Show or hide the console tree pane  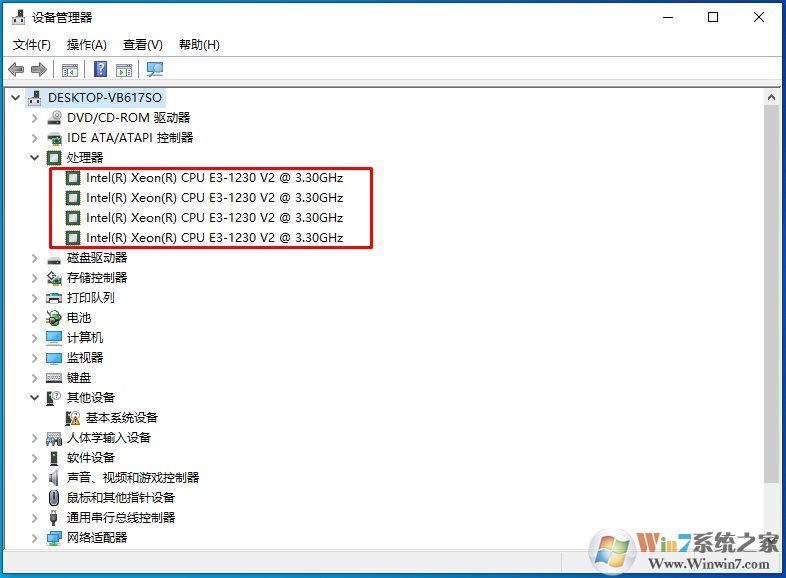coord(70,70)
